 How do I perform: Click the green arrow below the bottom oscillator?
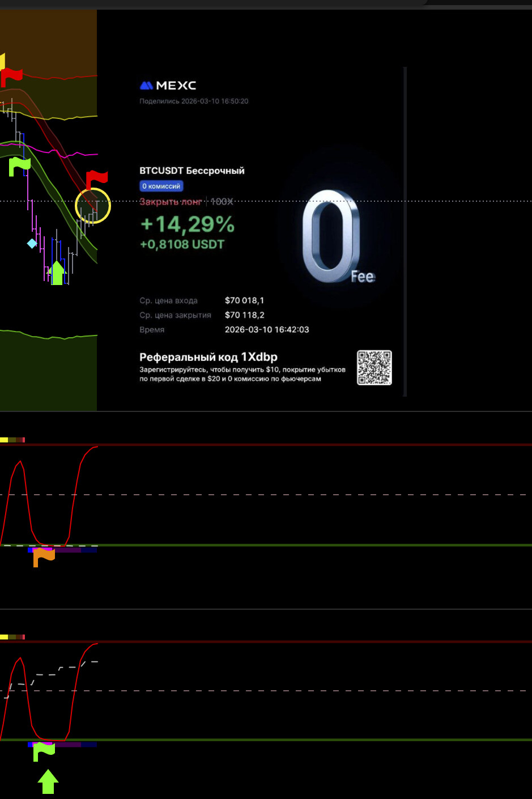click(x=48, y=781)
